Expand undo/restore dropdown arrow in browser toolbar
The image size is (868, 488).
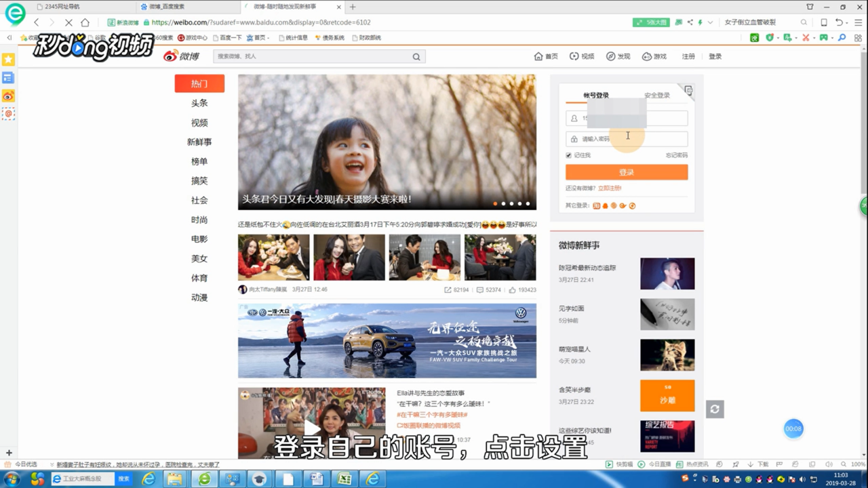coord(848,22)
